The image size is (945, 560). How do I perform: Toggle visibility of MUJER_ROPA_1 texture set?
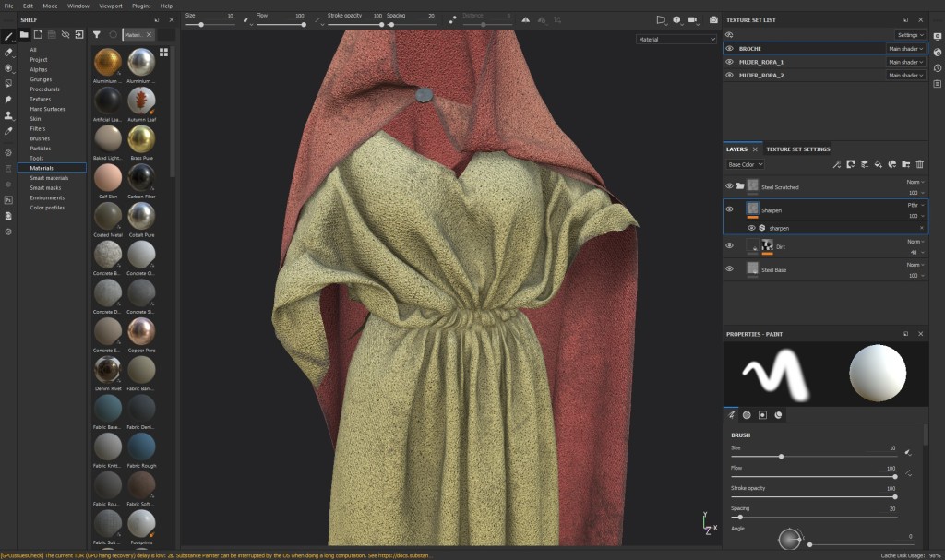click(729, 62)
